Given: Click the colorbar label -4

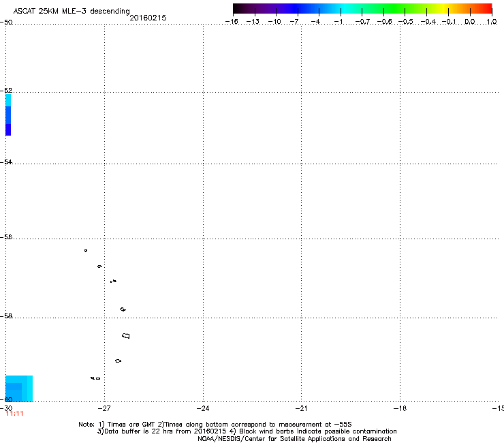Looking at the screenshot, I should coord(315,22).
